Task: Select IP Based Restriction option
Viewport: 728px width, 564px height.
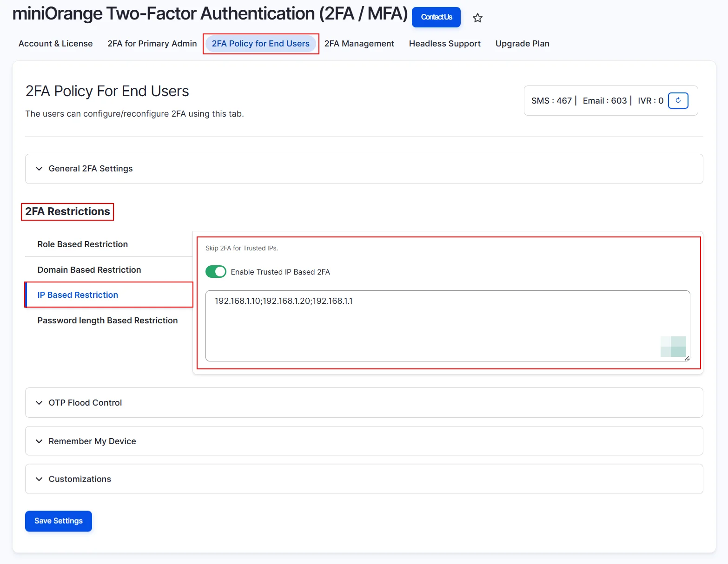Action: 109,295
